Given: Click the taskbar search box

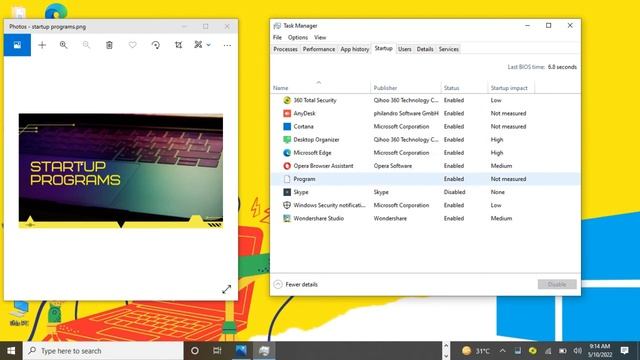Looking at the screenshot, I should 103,351.
